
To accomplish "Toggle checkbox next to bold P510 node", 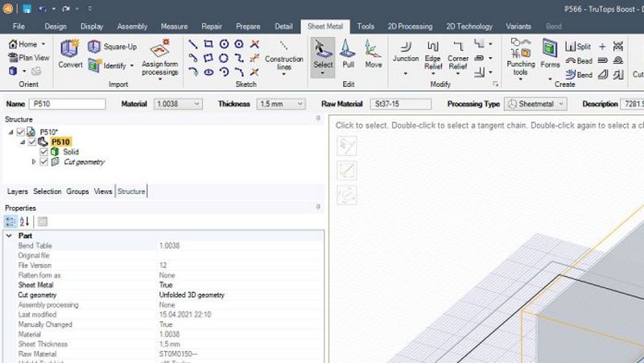I will click(32, 142).
